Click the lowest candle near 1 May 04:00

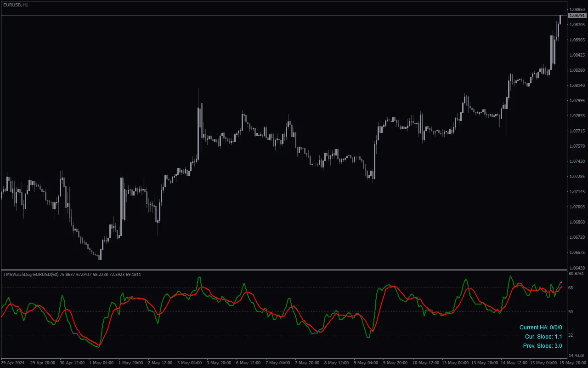coord(100,258)
